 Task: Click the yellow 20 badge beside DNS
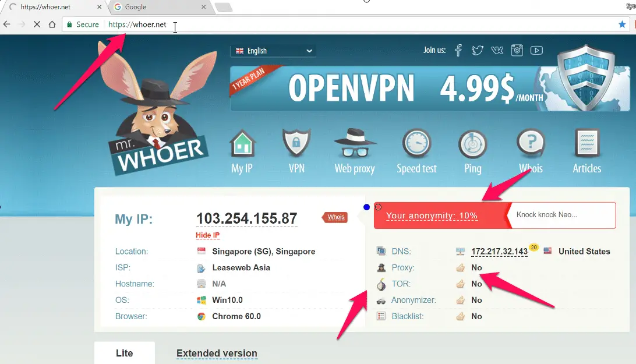[533, 247]
